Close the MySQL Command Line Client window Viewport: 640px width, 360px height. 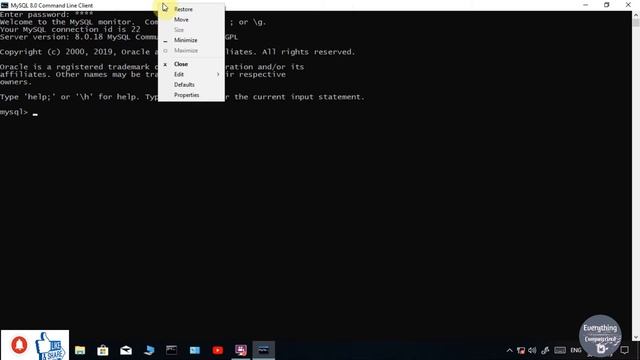(628, 5)
